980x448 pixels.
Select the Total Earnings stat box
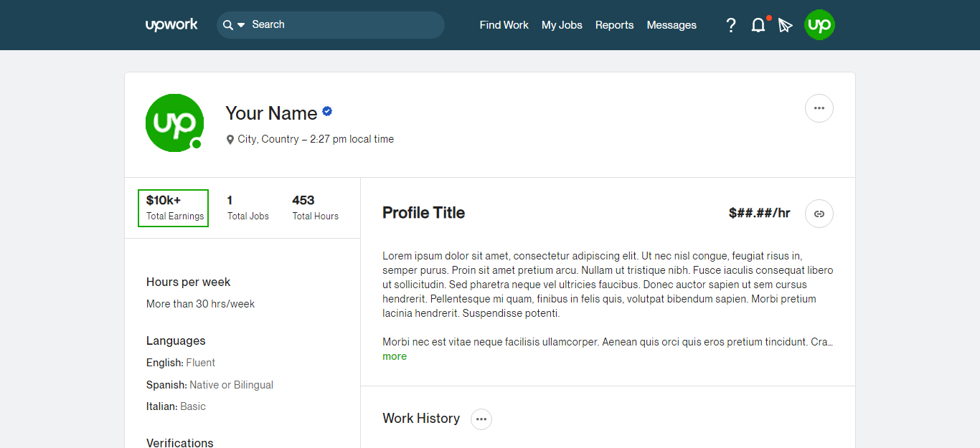click(173, 208)
